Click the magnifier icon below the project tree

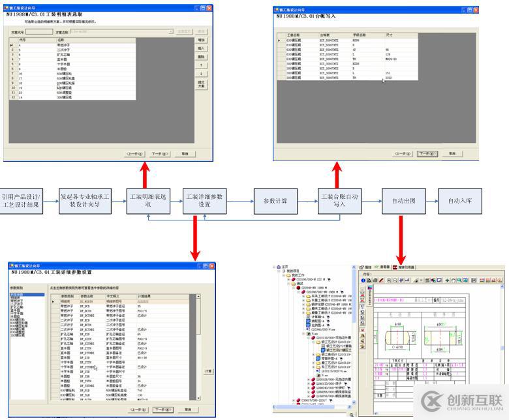click(x=351, y=415)
